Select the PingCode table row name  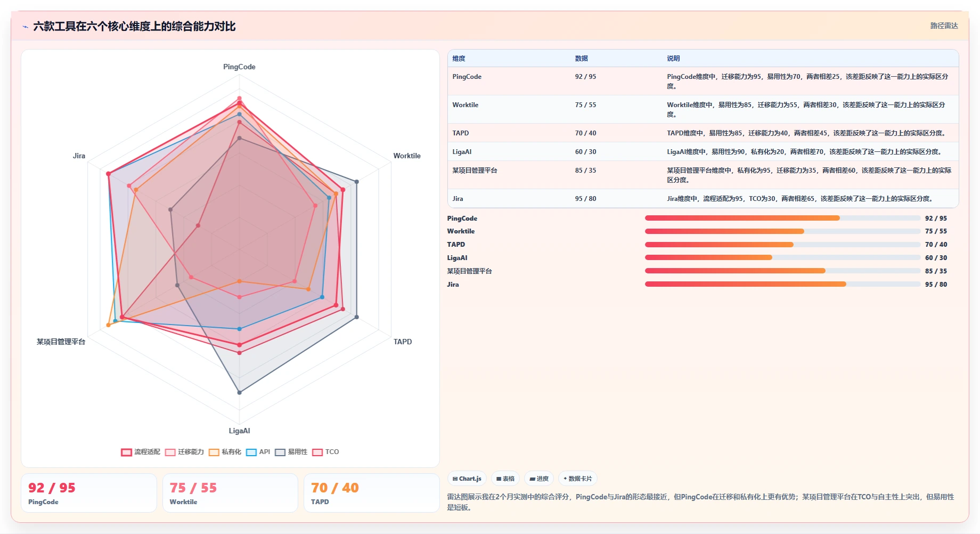coord(467,77)
